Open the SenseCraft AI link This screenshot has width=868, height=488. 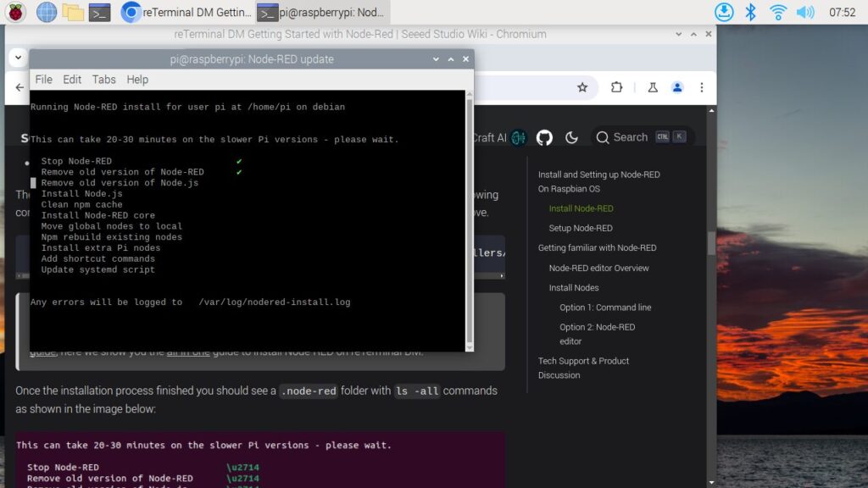click(x=498, y=138)
